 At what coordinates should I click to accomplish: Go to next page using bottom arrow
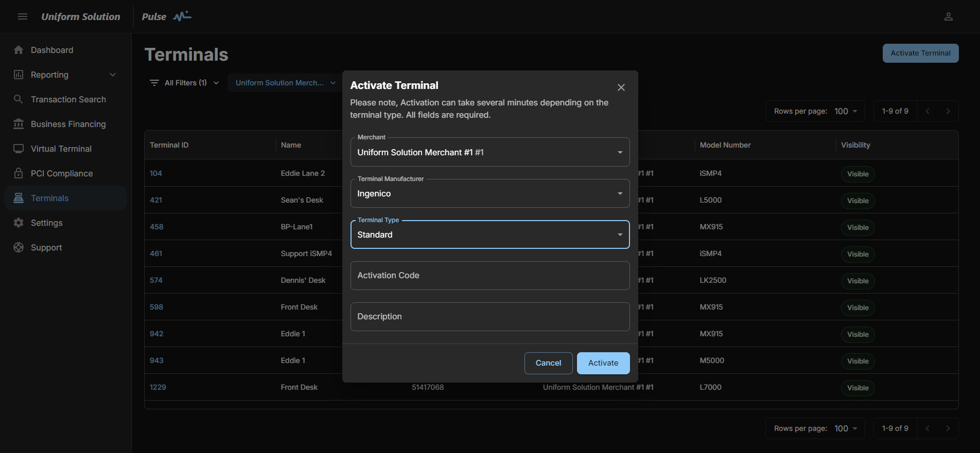pyautogui.click(x=948, y=428)
